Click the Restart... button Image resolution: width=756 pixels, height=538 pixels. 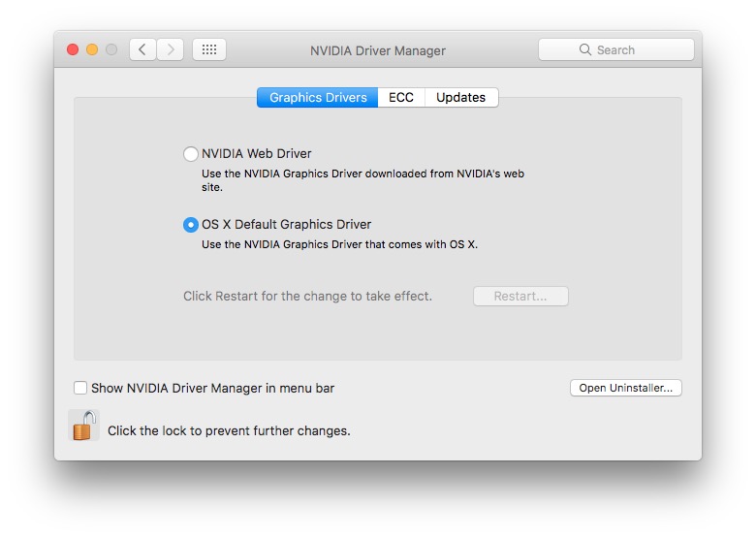[520, 296]
